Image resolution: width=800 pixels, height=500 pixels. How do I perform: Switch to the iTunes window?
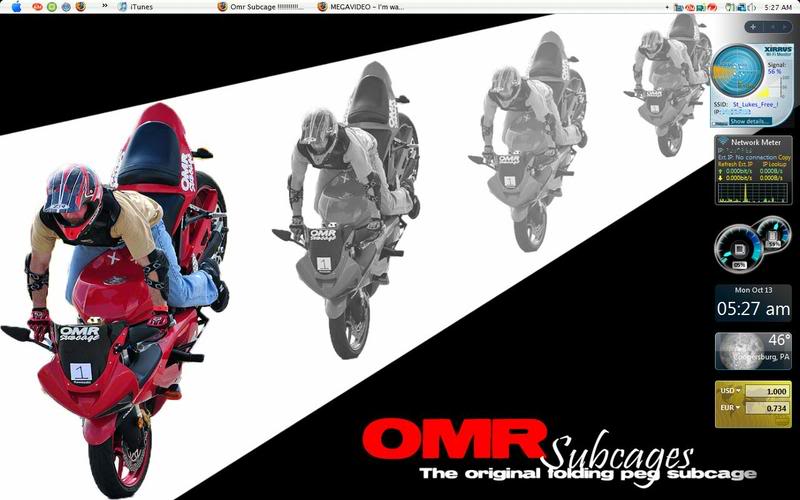pyautogui.click(x=141, y=6)
